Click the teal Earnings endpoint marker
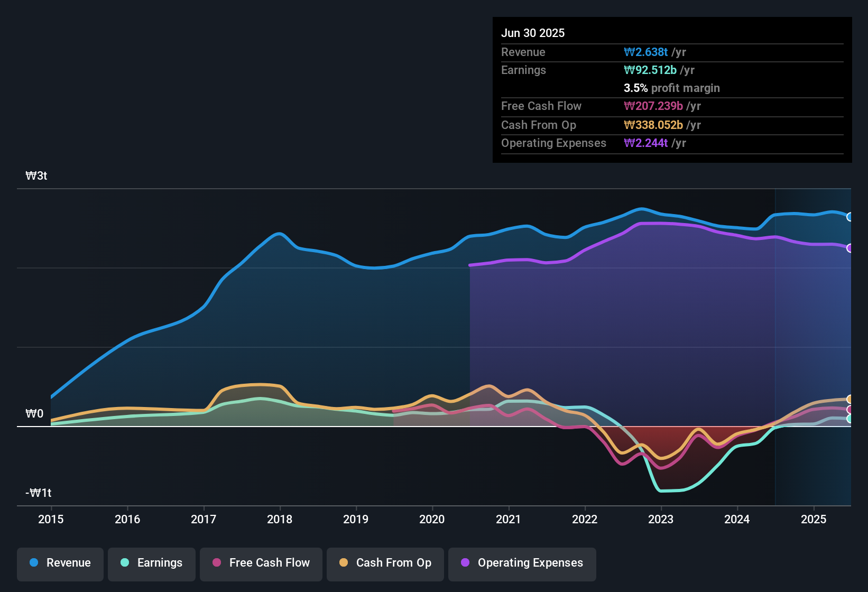 click(850, 419)
